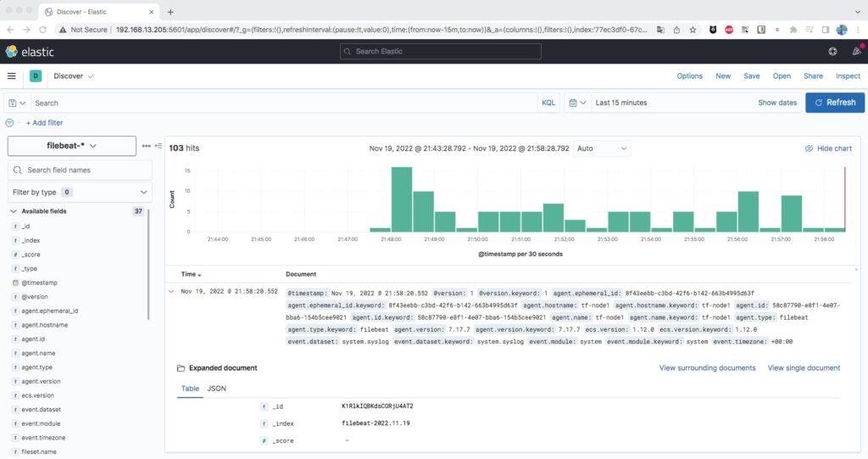Click the browser share icon

(676, 30)
